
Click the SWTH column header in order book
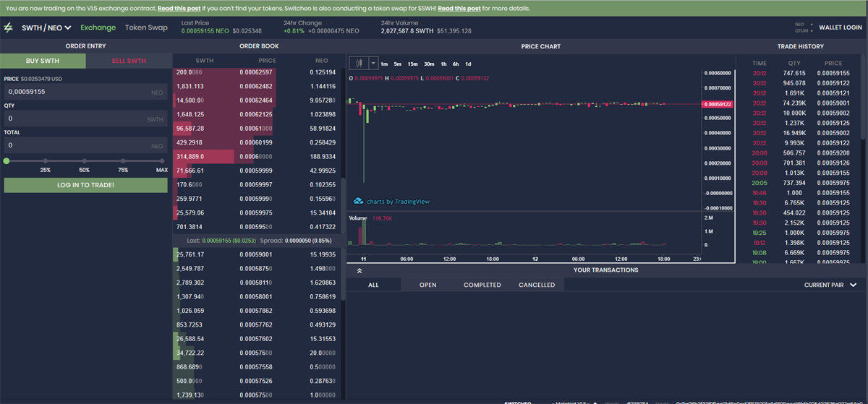point(205,61)
